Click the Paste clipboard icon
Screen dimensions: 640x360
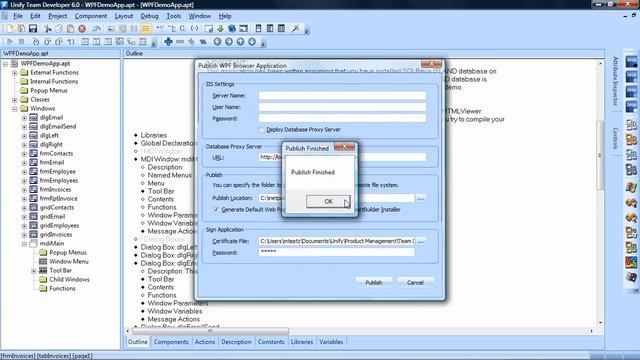(70, 29)
